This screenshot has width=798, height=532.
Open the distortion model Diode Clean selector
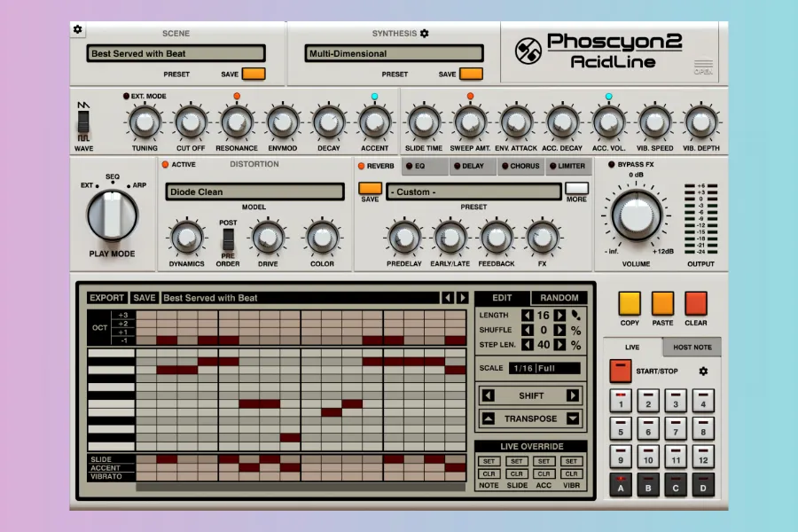(x=254, y=192)
